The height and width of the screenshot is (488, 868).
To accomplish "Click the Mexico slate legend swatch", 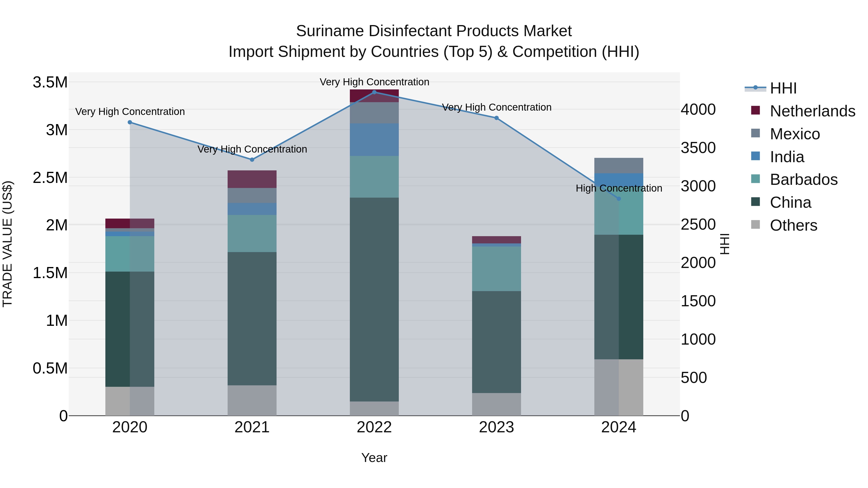I will tap(755, 133).
